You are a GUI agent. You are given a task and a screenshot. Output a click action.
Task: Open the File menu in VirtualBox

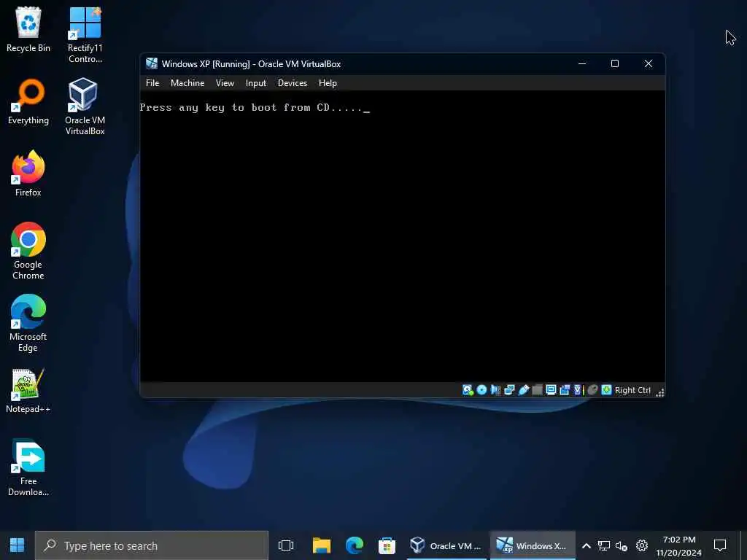pos(152,83)
